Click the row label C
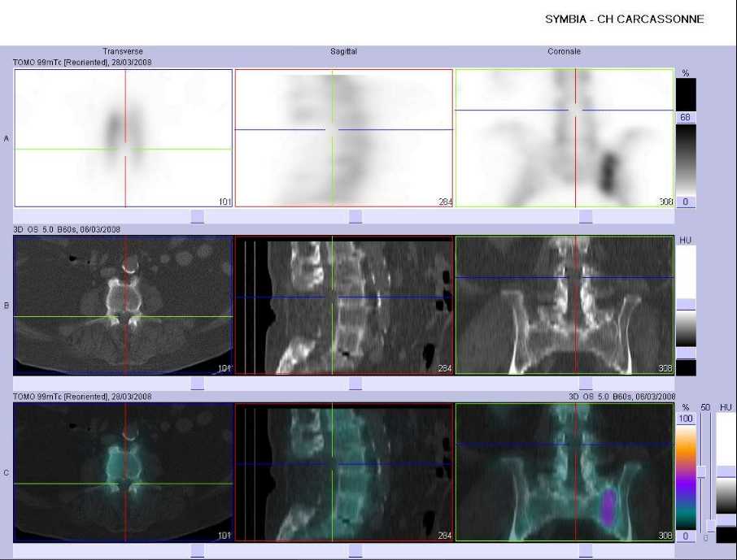The width and height of the screenshot is (737, 560). (7, 472)
